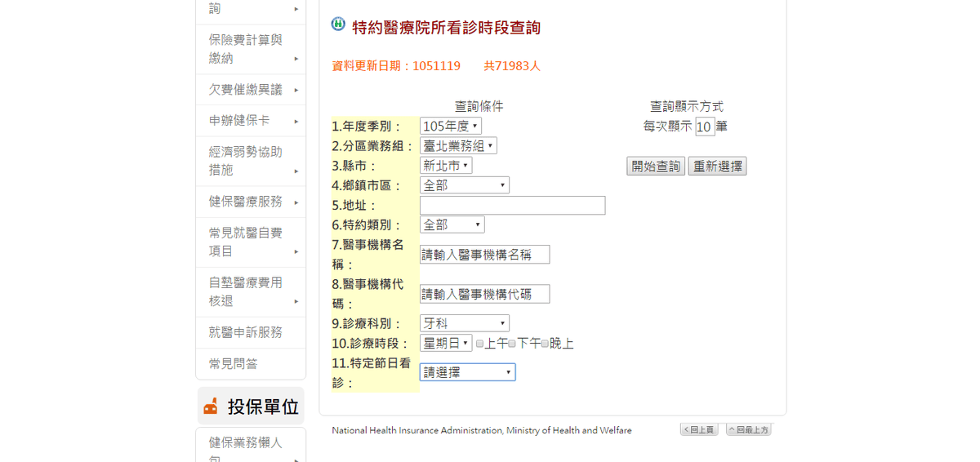Check the 晚上 evening checkbox
This screenshot has width=980, height=462.
[x=545, y=344]
